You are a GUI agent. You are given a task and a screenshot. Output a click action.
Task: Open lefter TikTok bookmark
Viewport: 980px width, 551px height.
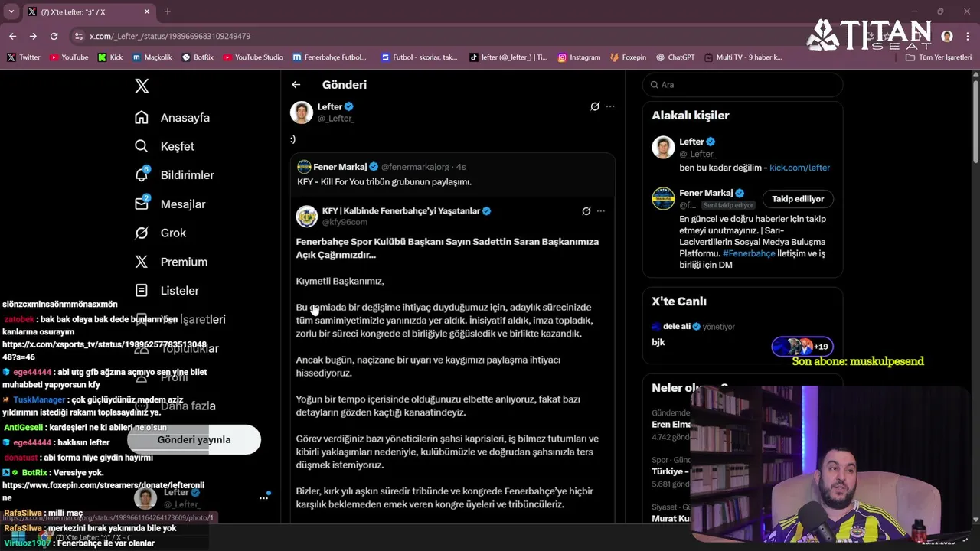pos(509,57)
